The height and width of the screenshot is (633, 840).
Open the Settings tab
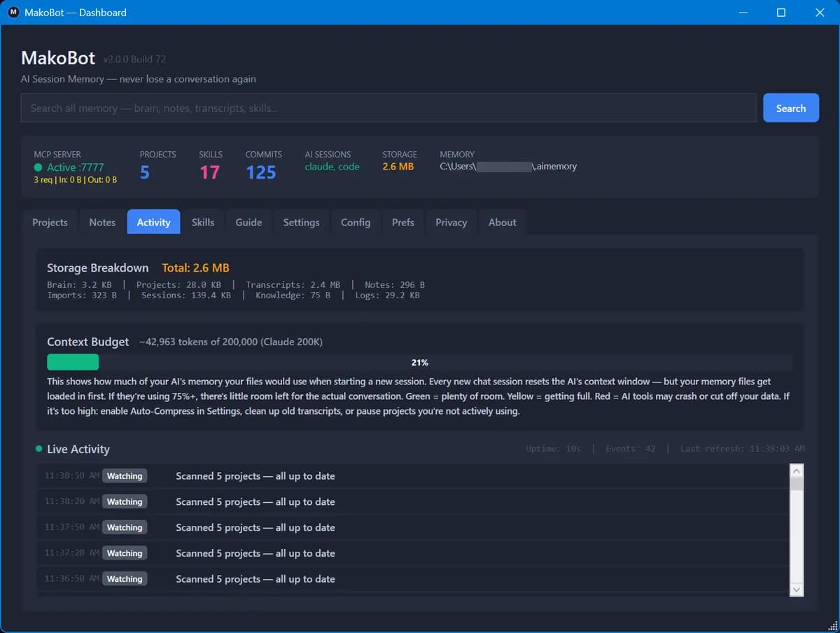click(x=301, y=222)
